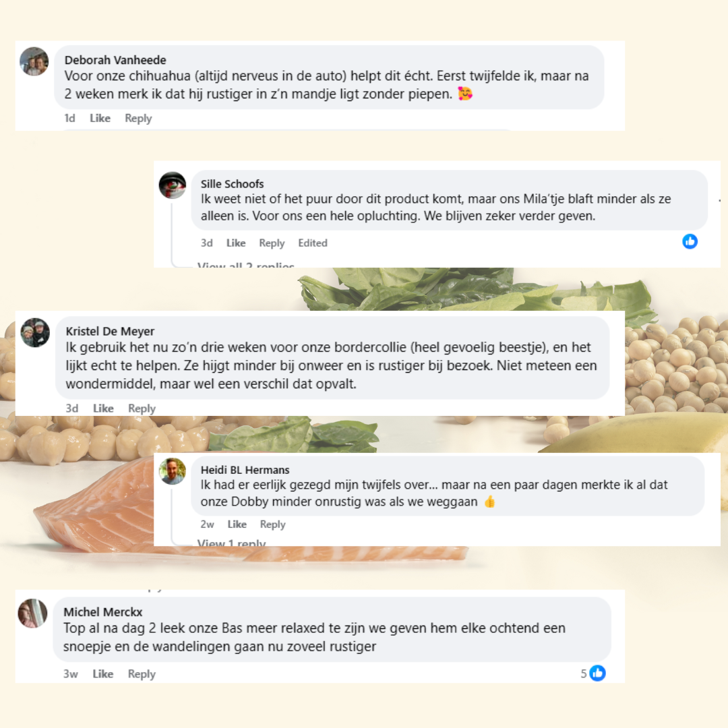Screen dimensions: 728x728
Task: Click the 3w timestamp on Michel's comment
Action: pyautogui.click(x=71, y=673)
